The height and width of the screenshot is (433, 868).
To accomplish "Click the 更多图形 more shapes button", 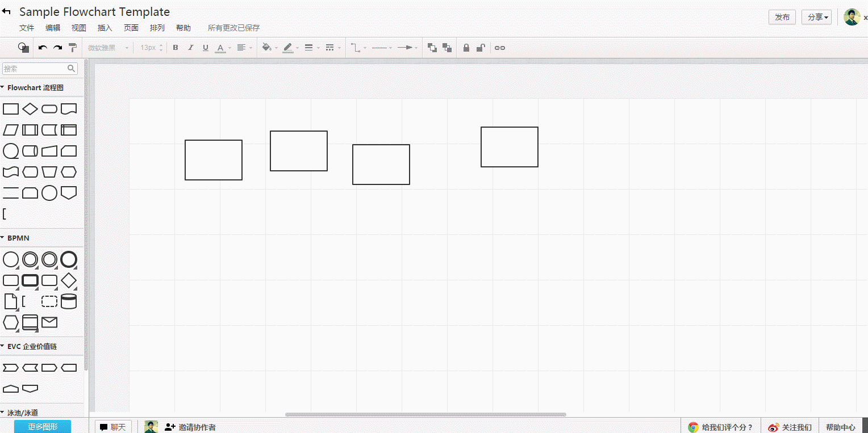I will (x=43, y=427).
